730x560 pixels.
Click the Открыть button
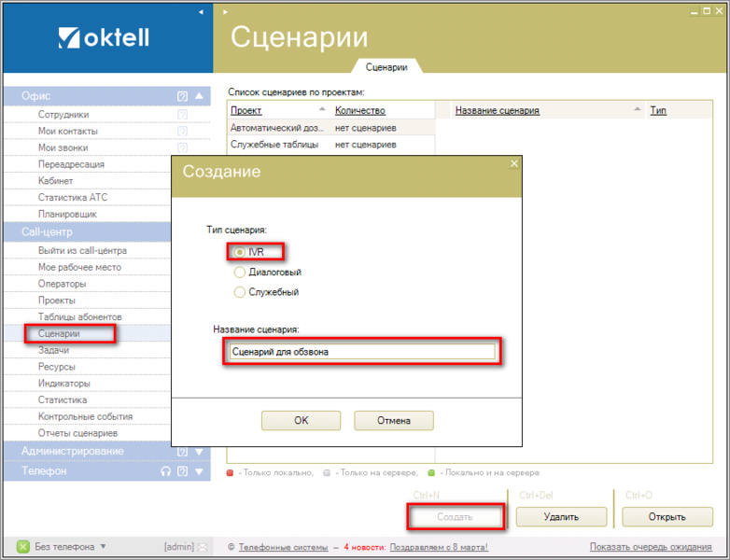[x=667, y=517]
